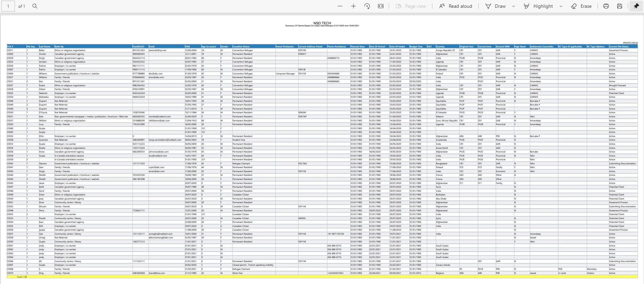This screenshot has height=284, width=644.
Task: Start Read aloud
Action: (455, 6)
